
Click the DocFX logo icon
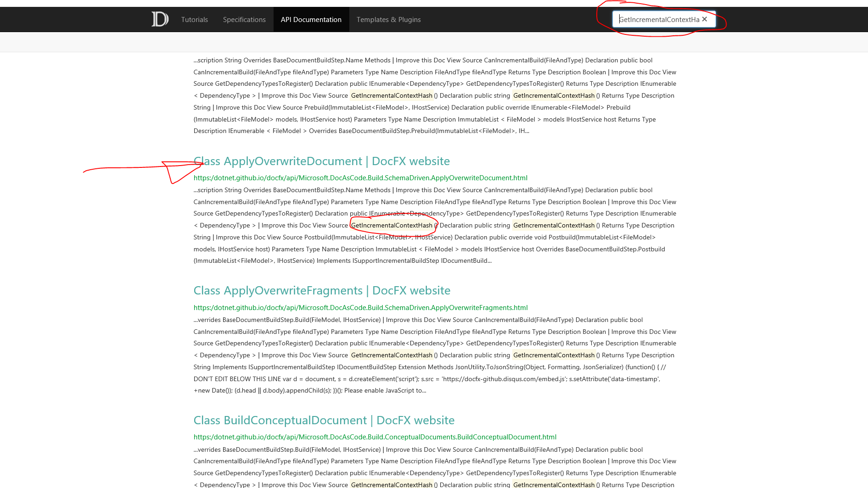tap(160, 19)
